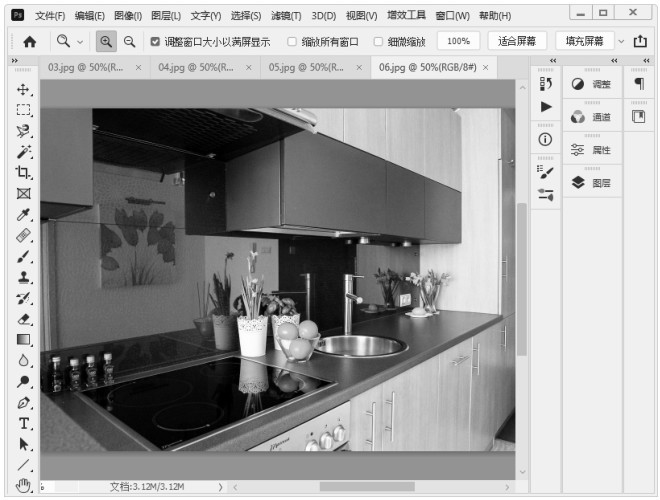Select the Rectangular Marquee tool
660x500 pixels.
[23, 110]
